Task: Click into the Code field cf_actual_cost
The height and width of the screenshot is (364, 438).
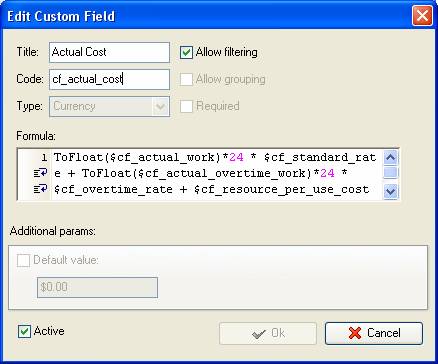Action: pyautogui.click(x=109, y=79)
